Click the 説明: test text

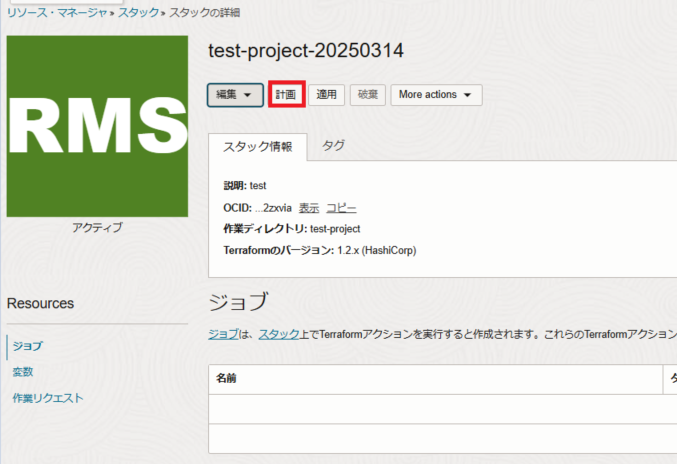245,186
